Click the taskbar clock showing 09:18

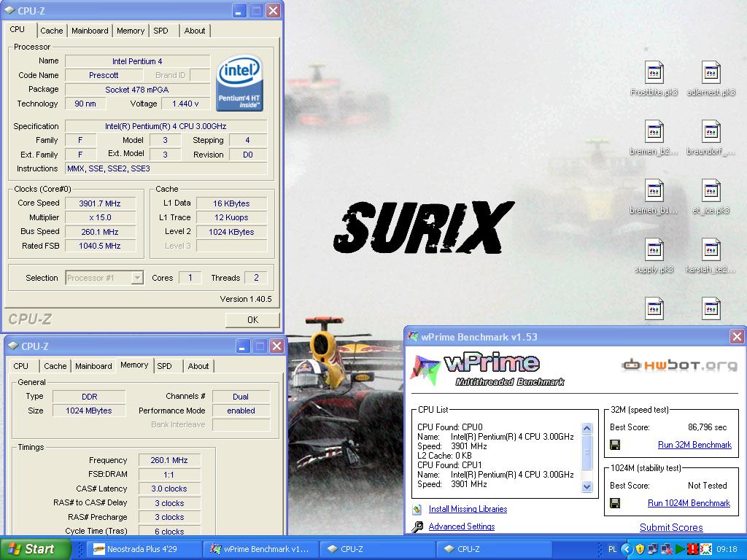(727, 549)
